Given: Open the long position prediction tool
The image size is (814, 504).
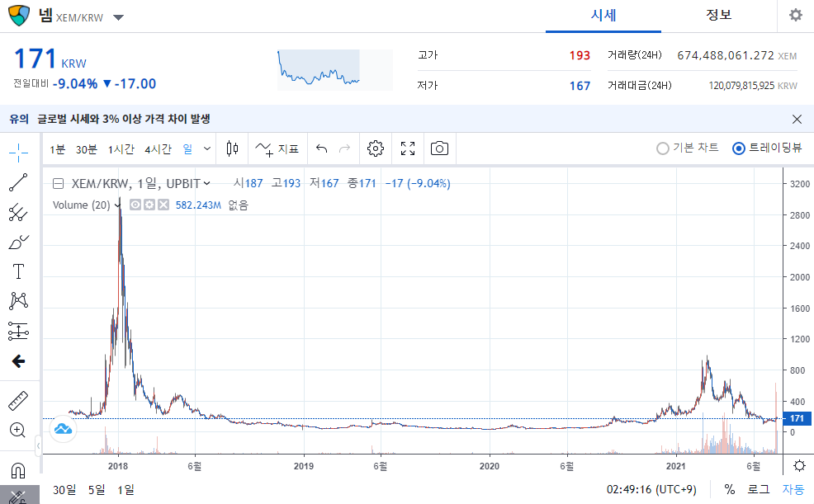Looking at the screenshot, I should coord(18,331).
